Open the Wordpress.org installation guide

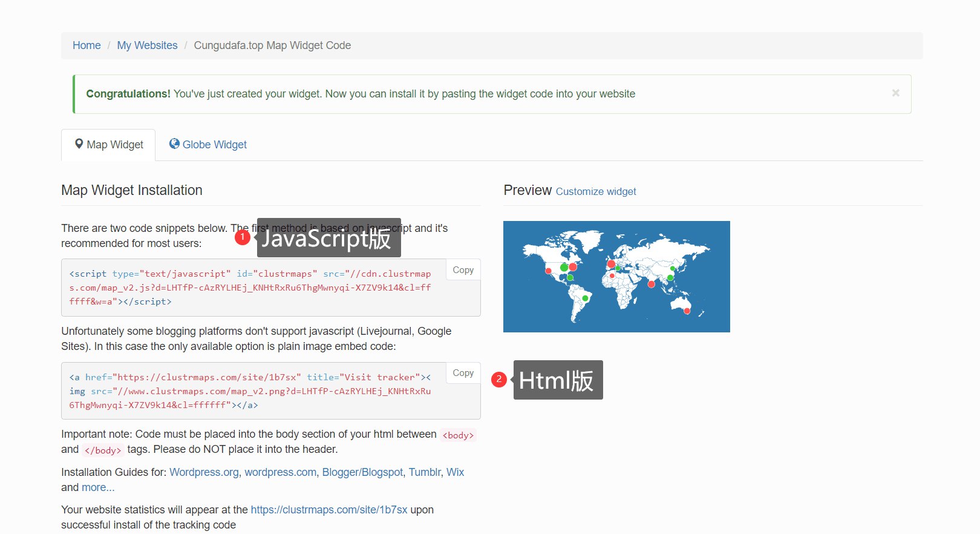click(x=204, y=472)
